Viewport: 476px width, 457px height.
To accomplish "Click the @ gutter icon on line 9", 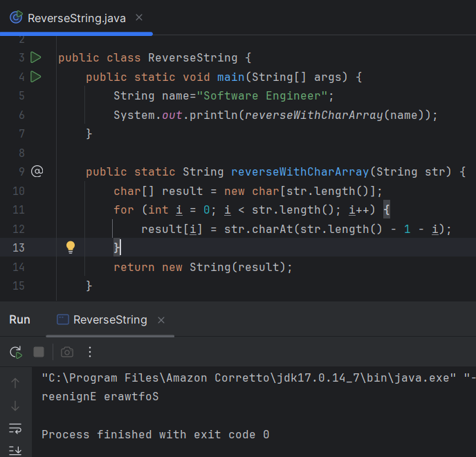I will coord(37,171).
